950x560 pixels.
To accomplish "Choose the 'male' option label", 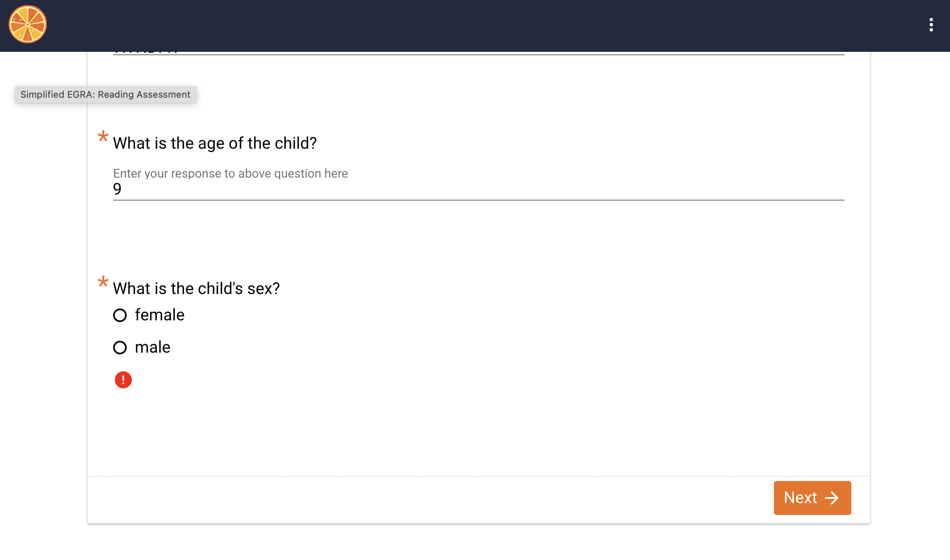I will click(x=152, y=347).
